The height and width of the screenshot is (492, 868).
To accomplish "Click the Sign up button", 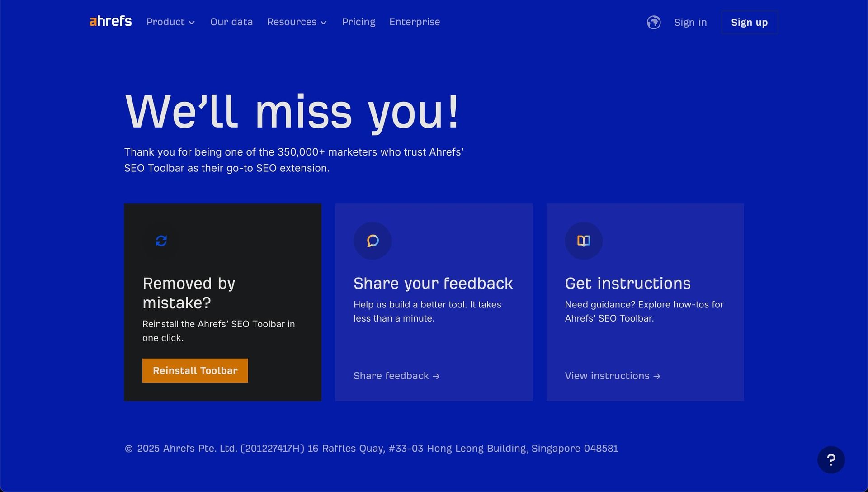I will pyautogui.click(x=749, y=23).
